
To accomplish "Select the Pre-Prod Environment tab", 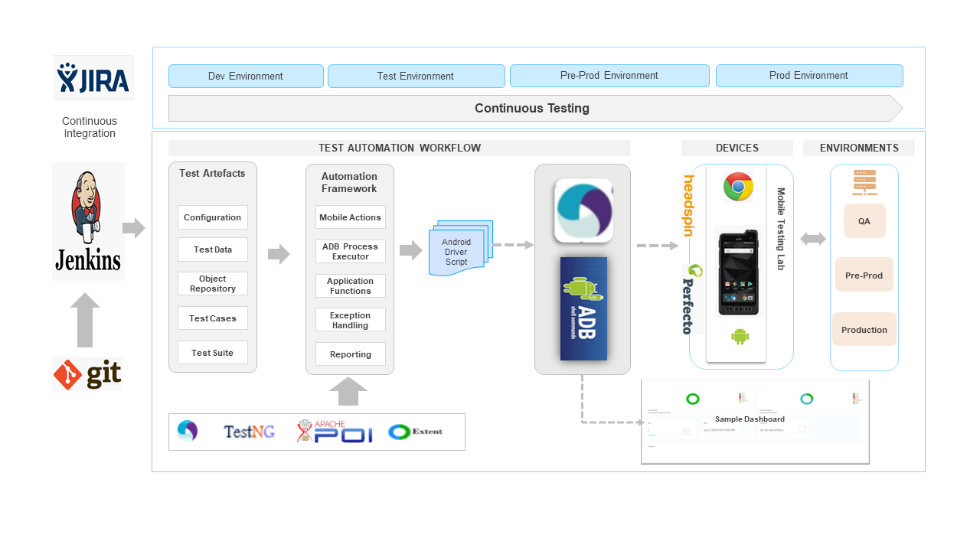I will [x=609, y=76].
